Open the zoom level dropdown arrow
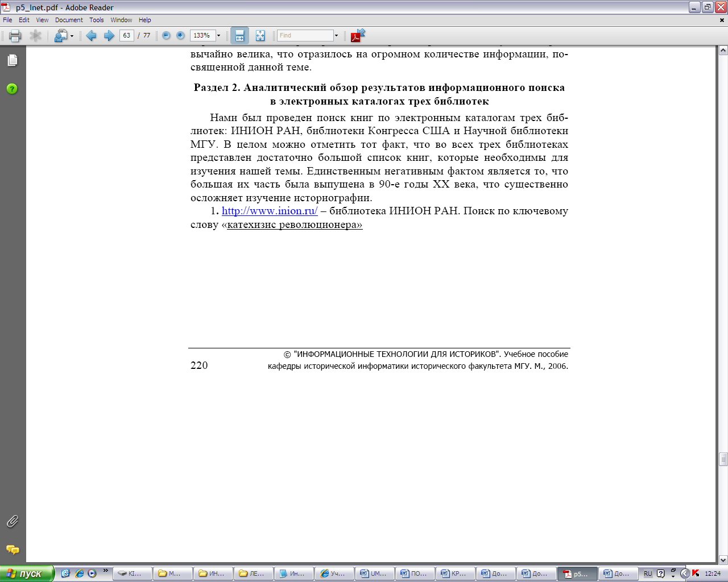Screen dimensions: 728x582 (x=218, y=35)
